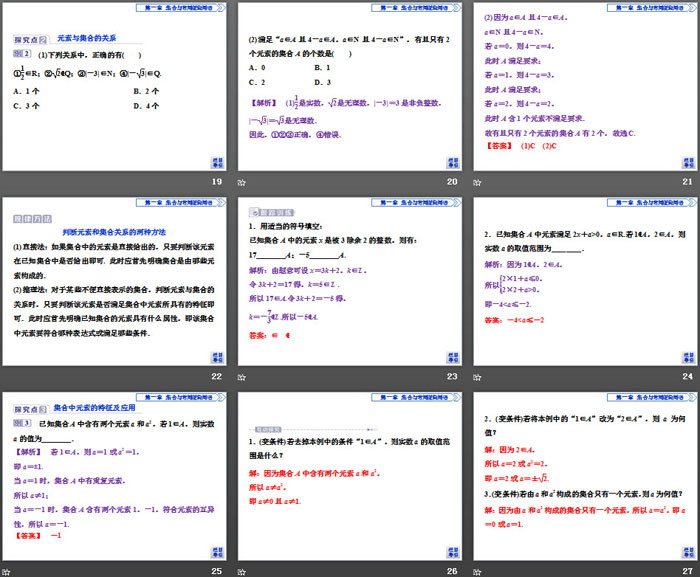This screenshot has height=577, width=700.
Task: Click the "探究点" heading label on slide 19
Action: (x=30, y=40)
